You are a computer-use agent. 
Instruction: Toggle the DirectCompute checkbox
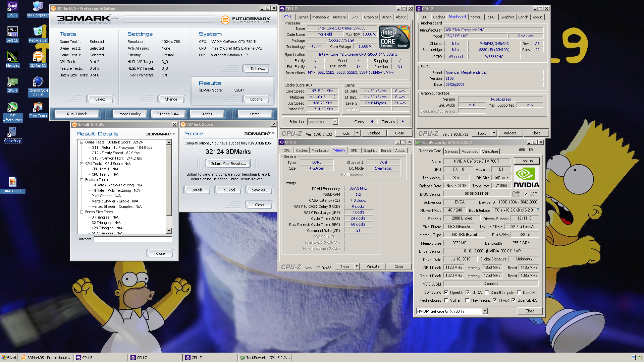click(487, 292)
